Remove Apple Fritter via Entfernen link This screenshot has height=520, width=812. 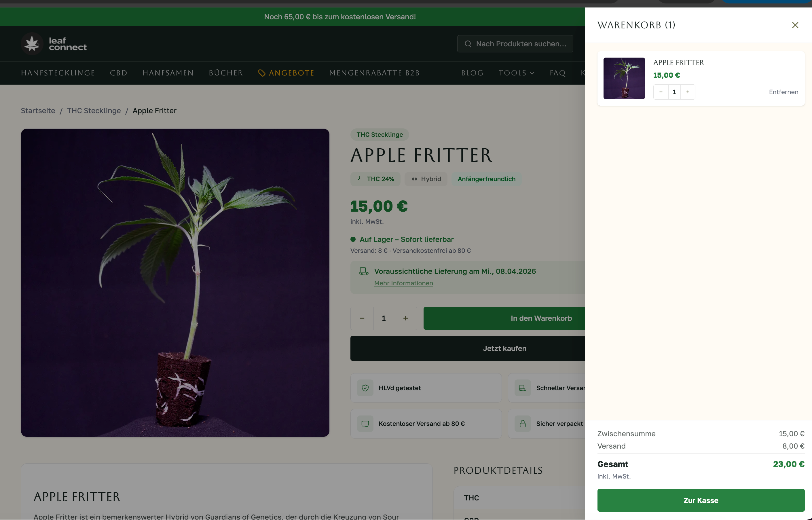click(783, 92)
